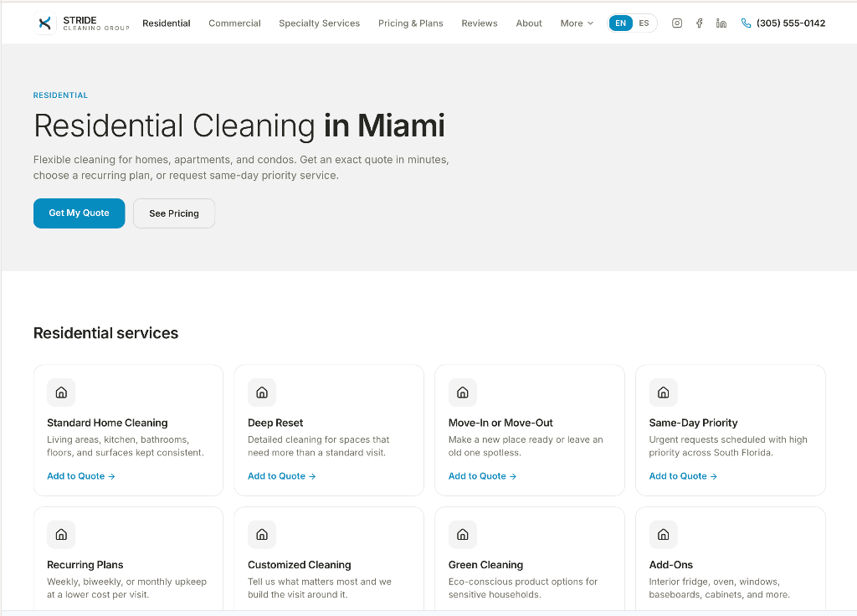Viewport: 857px width, 616px height.
Task: Click the Stride Cleaning Group logo
Action: (81, 23)
